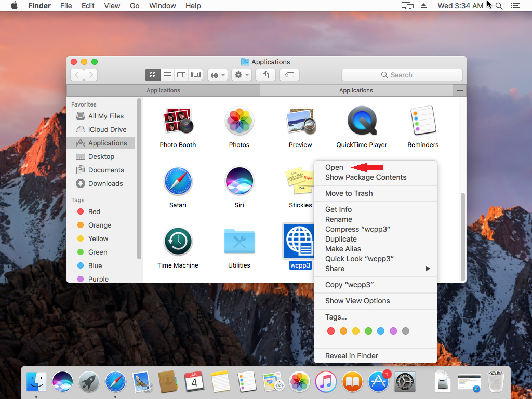The height and width of the screenshot is (399, 532).
Task: Select QuickTime Player icon
Action: (x=362, y=121)
